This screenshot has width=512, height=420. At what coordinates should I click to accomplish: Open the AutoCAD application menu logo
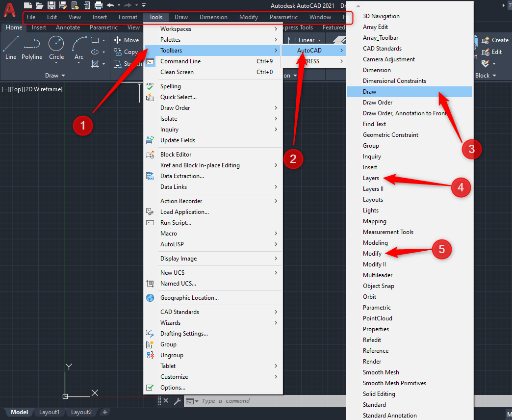tap(9, 10)
